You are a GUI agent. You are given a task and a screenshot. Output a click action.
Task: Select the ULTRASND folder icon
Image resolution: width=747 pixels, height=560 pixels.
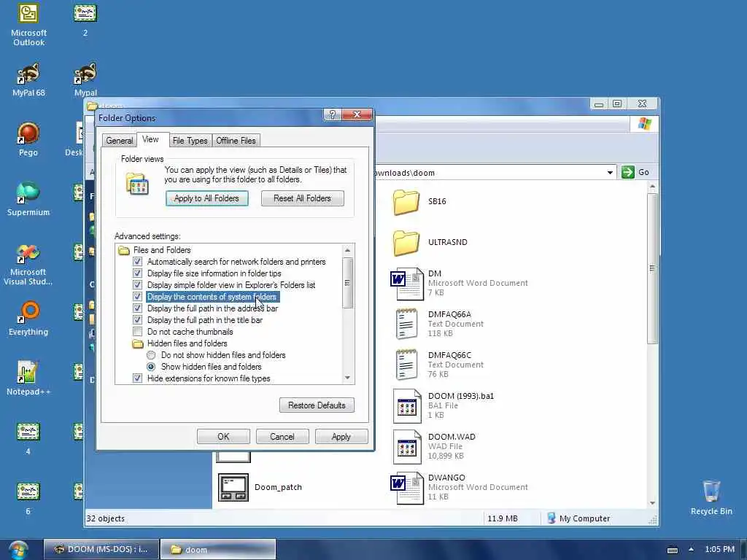[406, 242]
